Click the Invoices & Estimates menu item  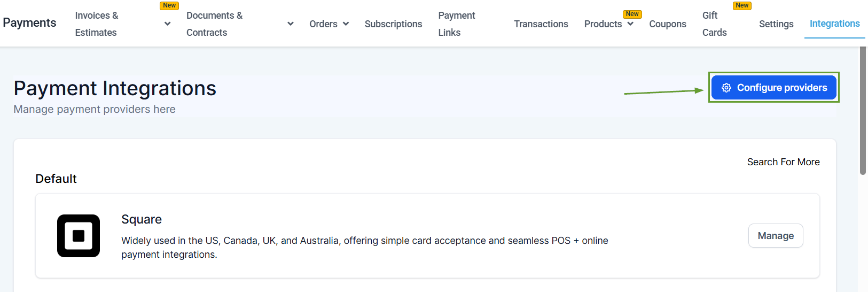(x=97, y=24)
